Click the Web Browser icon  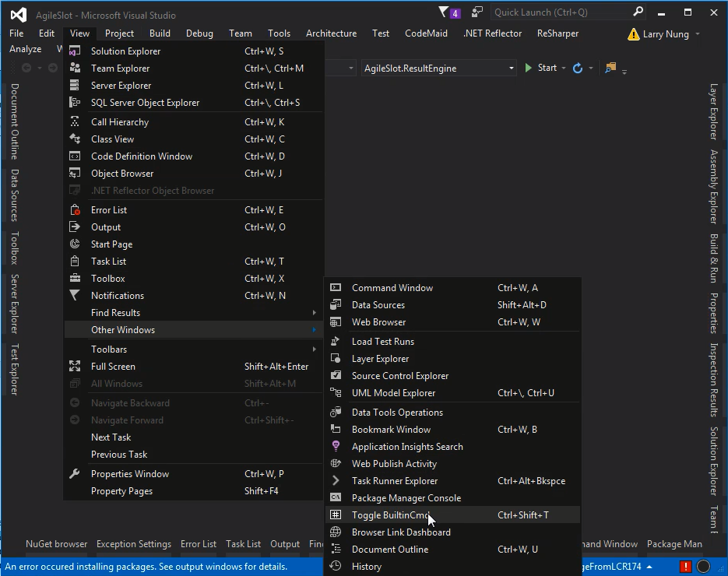click(336, 322)
